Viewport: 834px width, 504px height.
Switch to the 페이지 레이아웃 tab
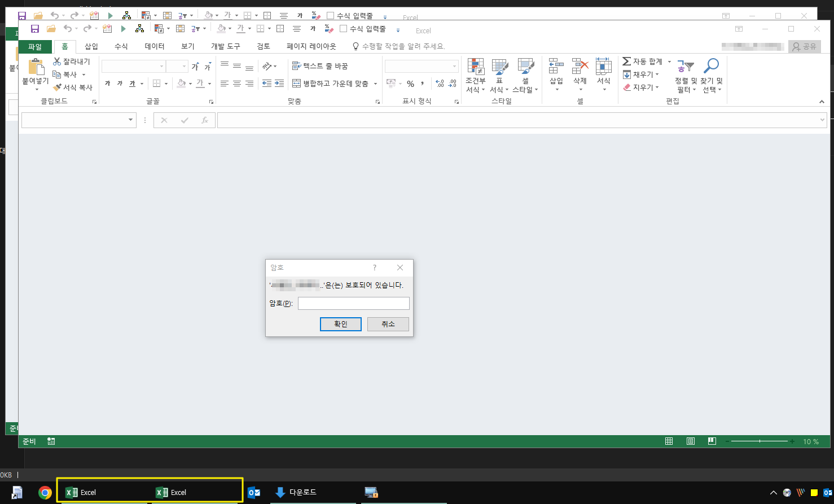pyautogui.click(x=311, y=46)
